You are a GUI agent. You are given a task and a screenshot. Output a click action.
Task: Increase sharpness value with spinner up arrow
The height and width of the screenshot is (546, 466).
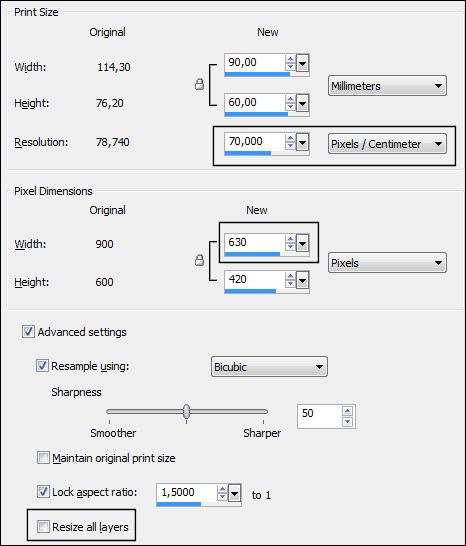[347, 411]
